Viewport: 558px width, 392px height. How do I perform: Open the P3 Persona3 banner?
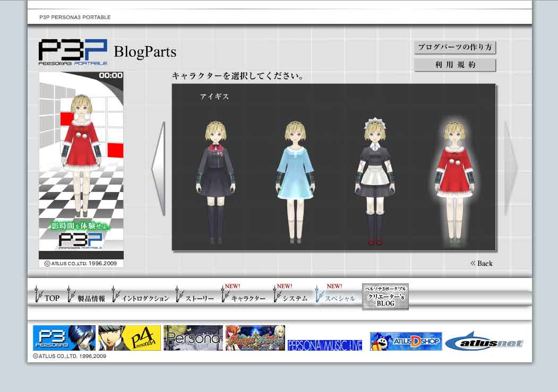(64, 337)
